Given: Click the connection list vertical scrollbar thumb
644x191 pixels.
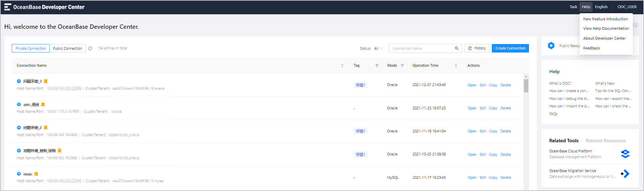Looking at the screenshot, I should tap(526, 86).
